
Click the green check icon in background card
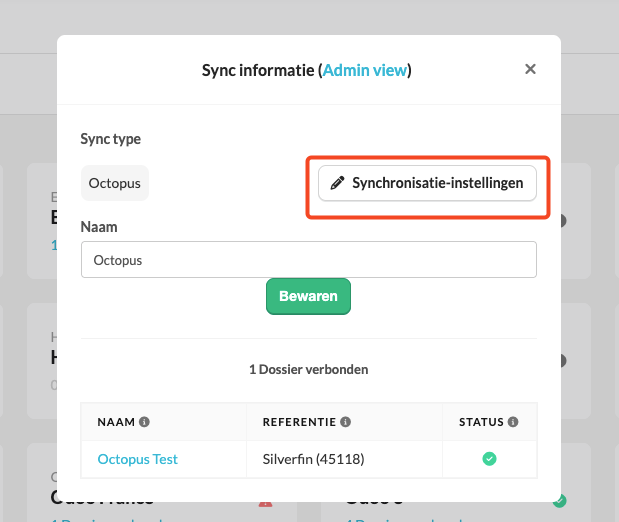click(561, 501)
